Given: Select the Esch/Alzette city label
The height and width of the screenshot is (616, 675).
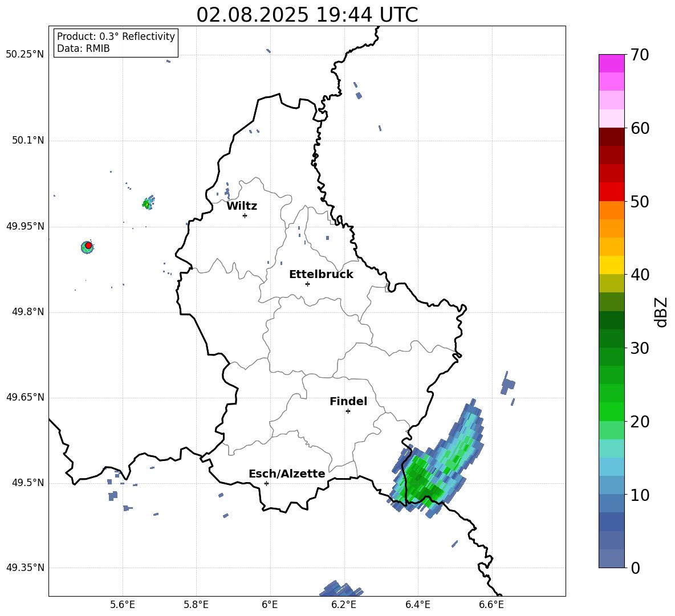Looking at the screenshot, I should (x=287, y=474).
